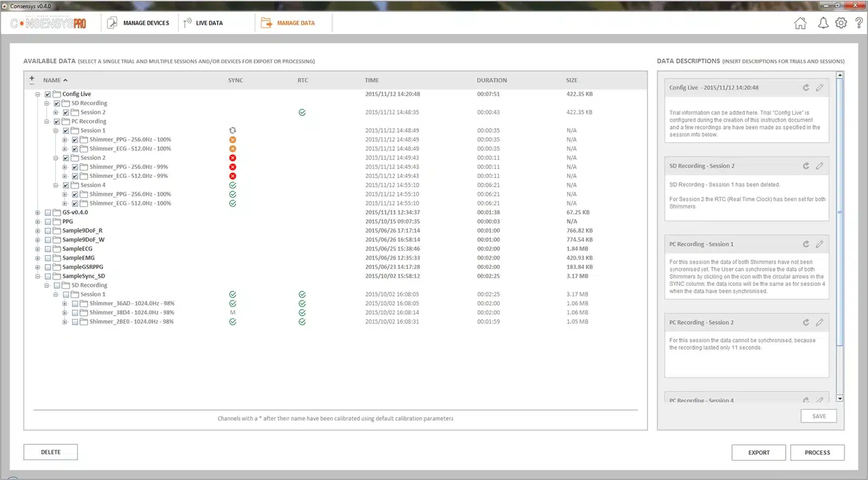The height and width of the screenshot is (480, 868).
Task: Click the Export button
Action: pyautogui.click(x=759, y=453)
